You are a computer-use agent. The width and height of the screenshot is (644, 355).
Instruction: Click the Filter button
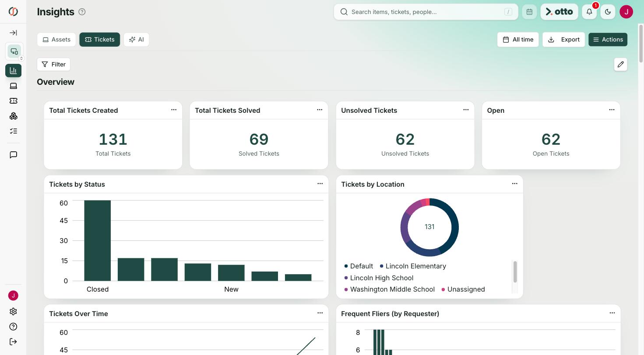53,64
